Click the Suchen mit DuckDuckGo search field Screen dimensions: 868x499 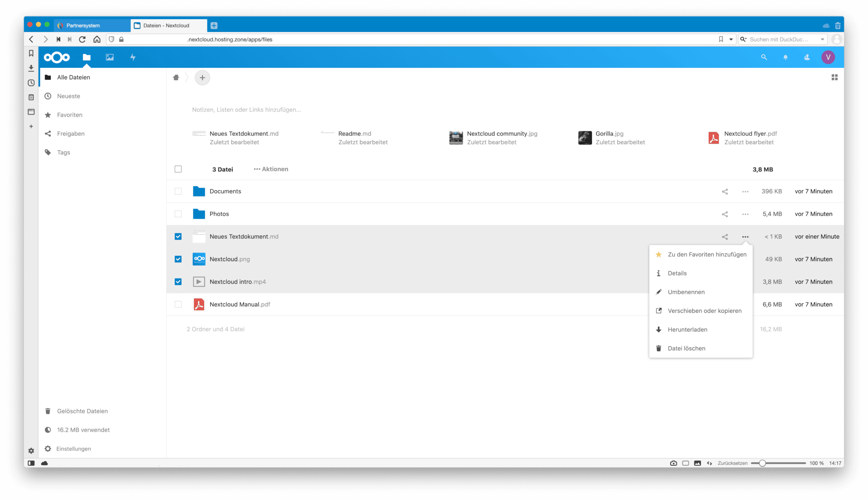(x=782, y=39)
